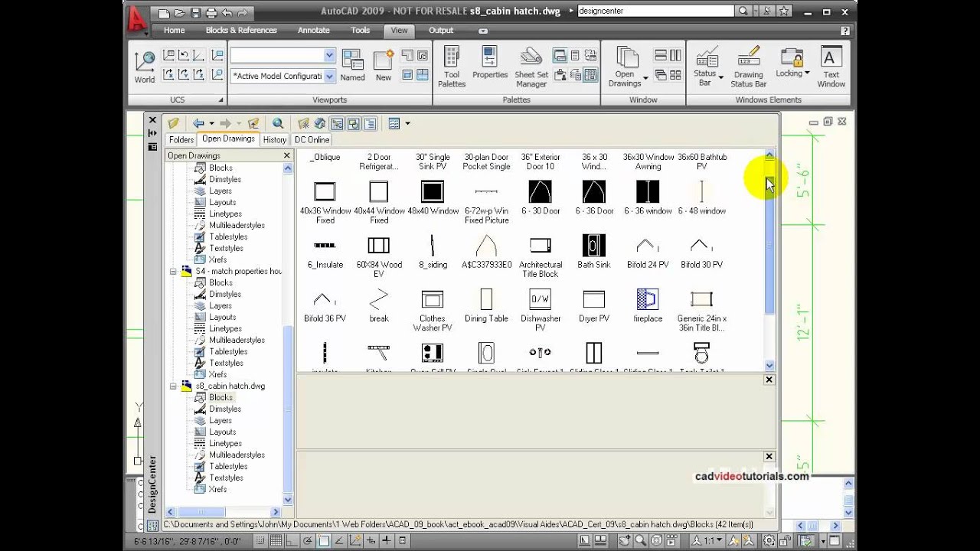Click the Undo arrow in Quick Access toolbar
The height and width of the screenshot is (551, 980).
click(x=226, y=12)
